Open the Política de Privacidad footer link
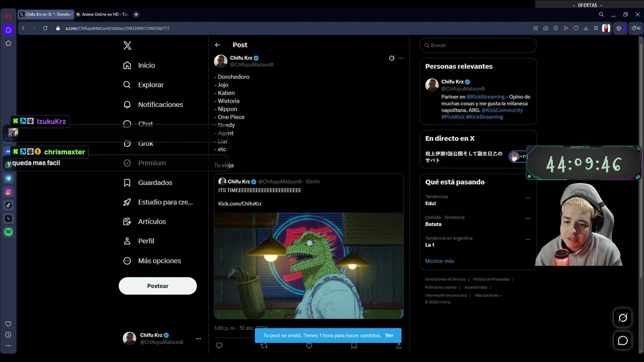 click(492, 279)
